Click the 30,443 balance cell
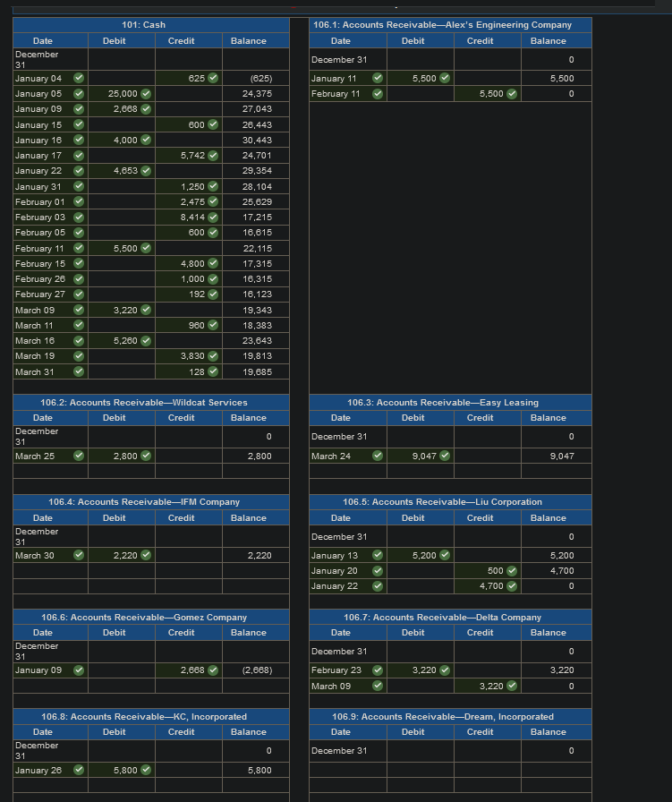This screenshot has height=802, width=672. point(256,141)
